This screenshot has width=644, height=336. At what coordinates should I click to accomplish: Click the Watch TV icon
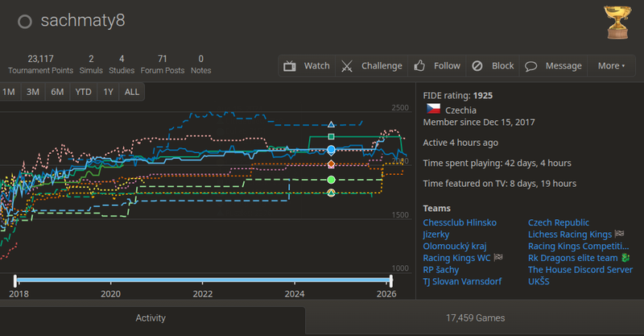tap(290, 66)
